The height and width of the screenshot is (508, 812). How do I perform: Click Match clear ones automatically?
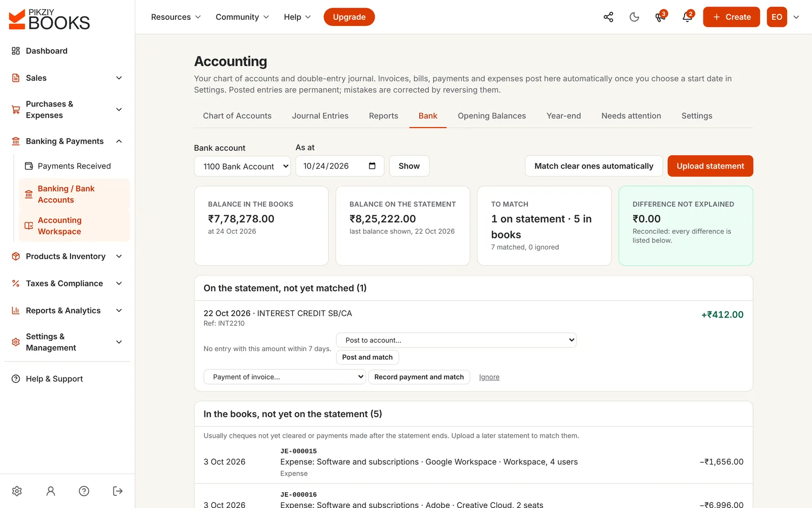pyautogui.click(x=594, y=166)
